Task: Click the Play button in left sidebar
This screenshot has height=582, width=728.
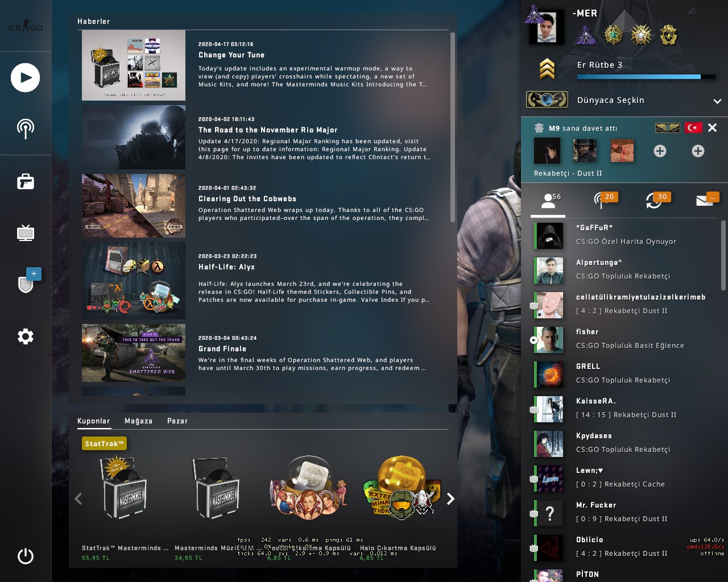Action: tap(26, 78)
